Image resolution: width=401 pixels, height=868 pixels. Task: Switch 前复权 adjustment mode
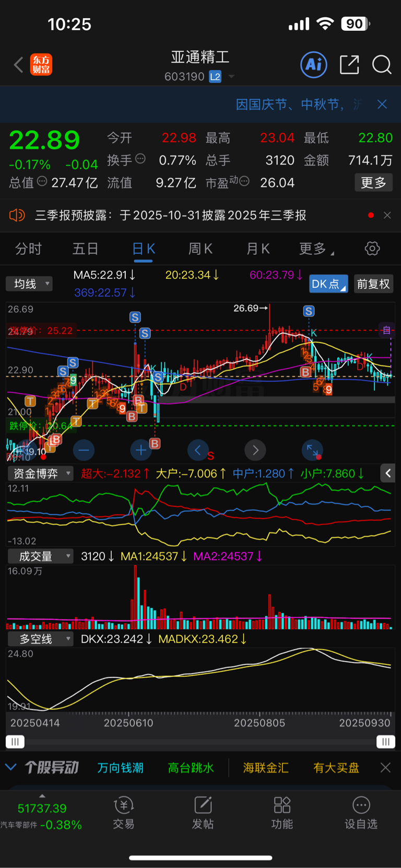click(373, 284)
